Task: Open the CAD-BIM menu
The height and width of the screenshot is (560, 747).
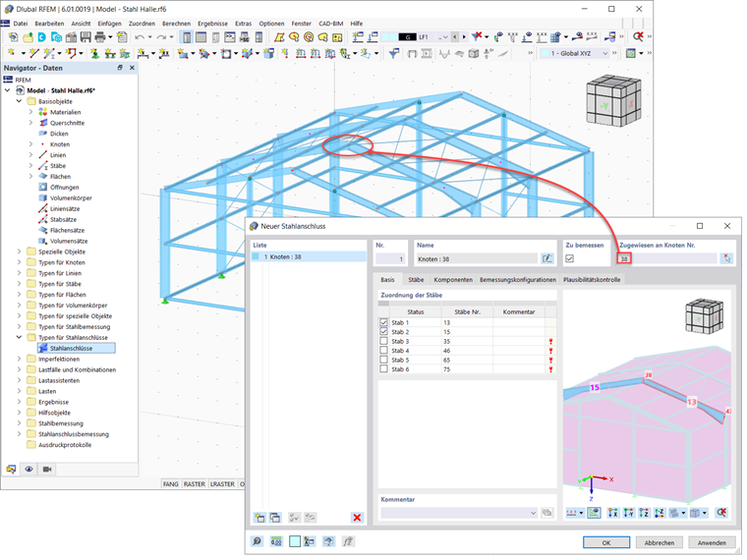Action: click(331, 24)
